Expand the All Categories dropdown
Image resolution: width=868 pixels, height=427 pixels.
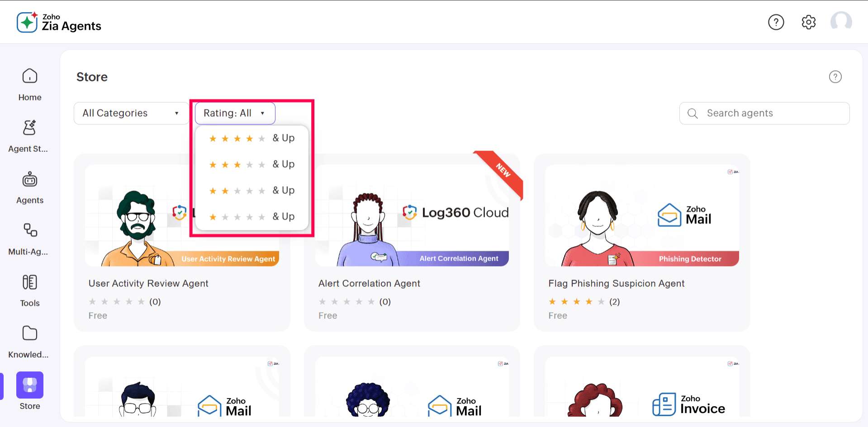click(x=131, y=113)
